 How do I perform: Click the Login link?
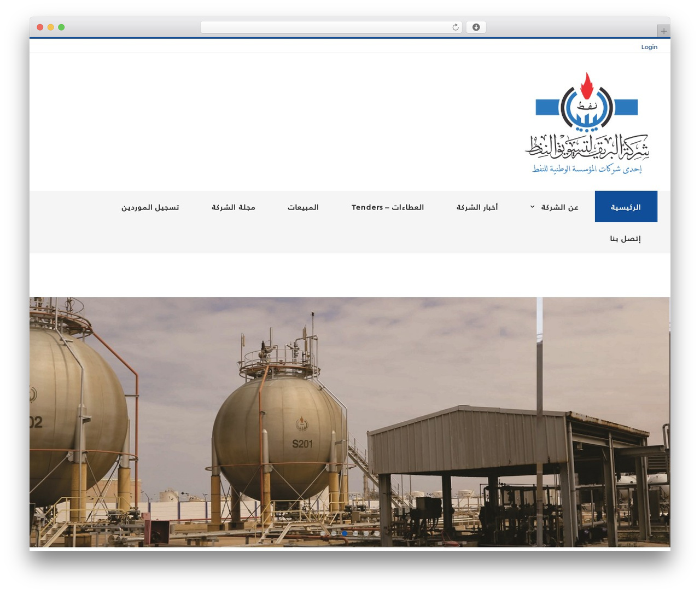(649, 47)
